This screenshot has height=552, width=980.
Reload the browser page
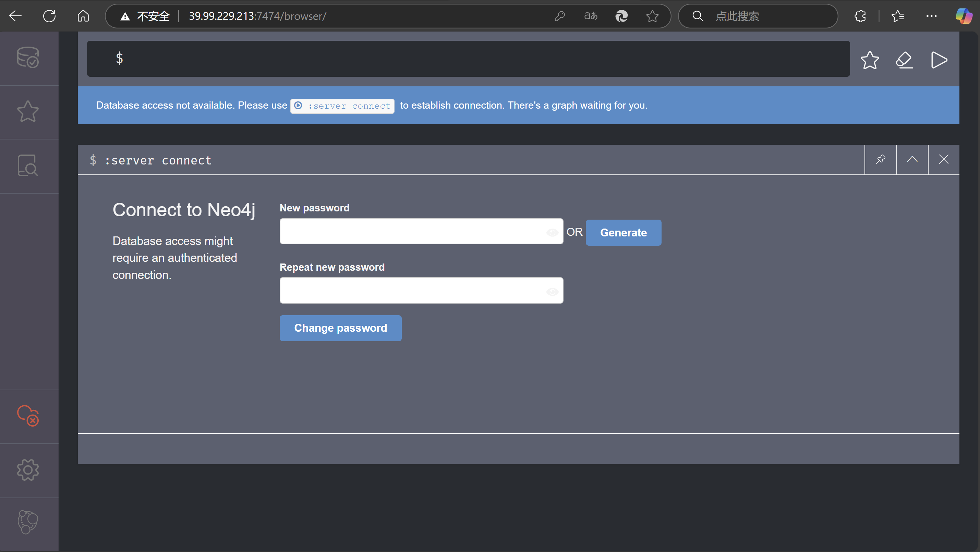click(x=49, y=16)
